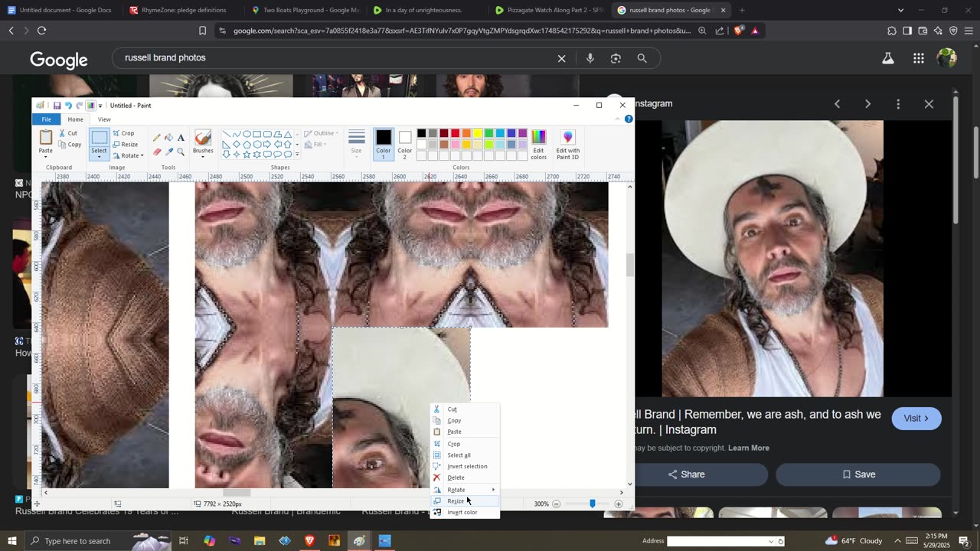Image resolution: width=980 pixels, height=551 pixels.
Task: Start Google voice search microphone
Action: 590,58
